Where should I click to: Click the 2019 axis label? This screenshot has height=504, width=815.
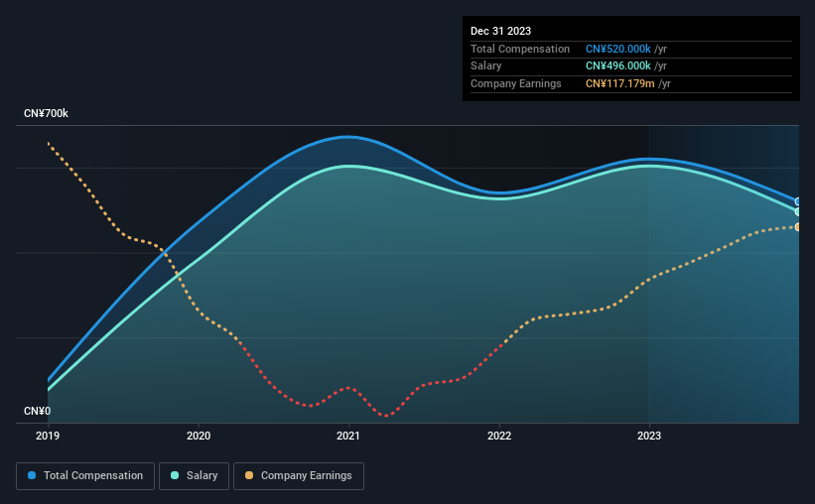[x=48, y=436]
